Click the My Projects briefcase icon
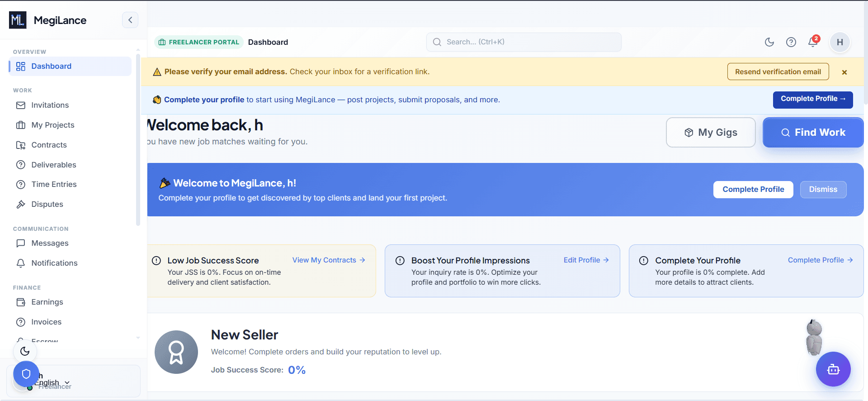This screenshot has height=401, width=868. coord(21,125)
